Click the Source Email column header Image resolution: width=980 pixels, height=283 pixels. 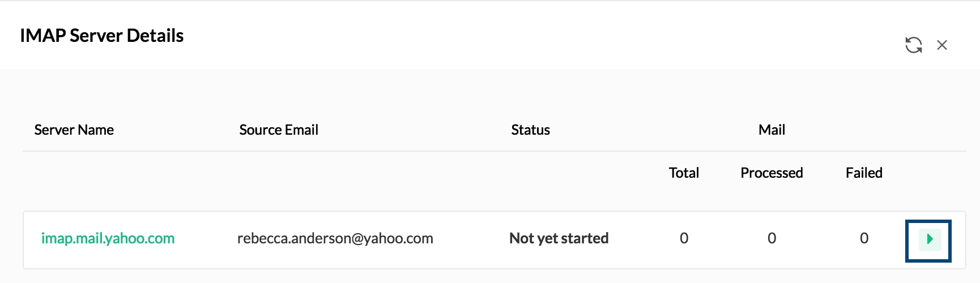click(x=279, y=130)
